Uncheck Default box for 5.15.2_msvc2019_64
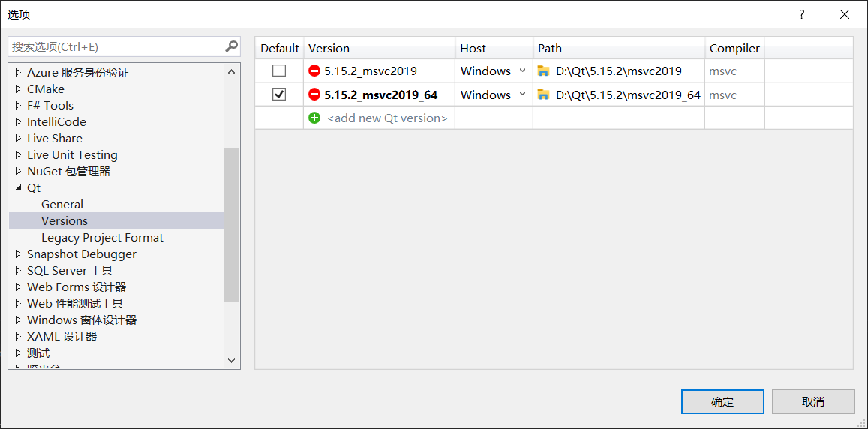The image size is (868, 429). (280, 94)
